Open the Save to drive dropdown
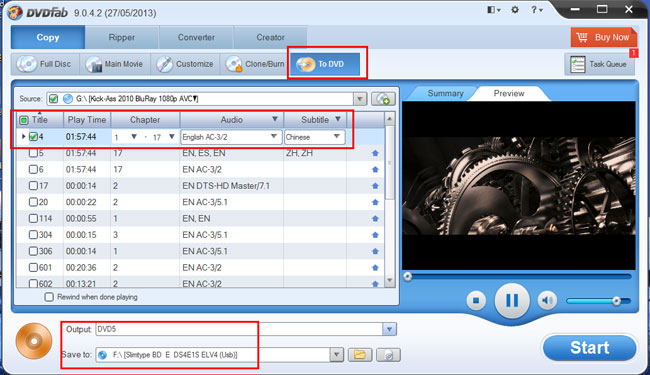The width and height of the screenshot is (650, 375). [x=337, y=355]
